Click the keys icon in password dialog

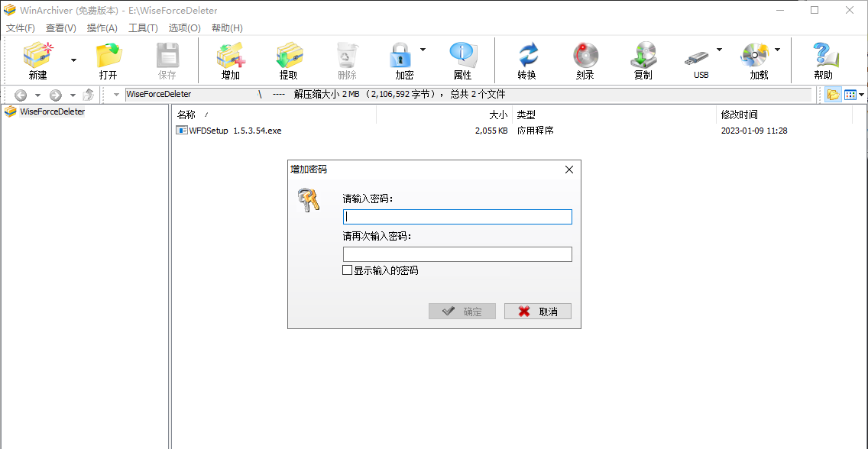tap(309, 200)
